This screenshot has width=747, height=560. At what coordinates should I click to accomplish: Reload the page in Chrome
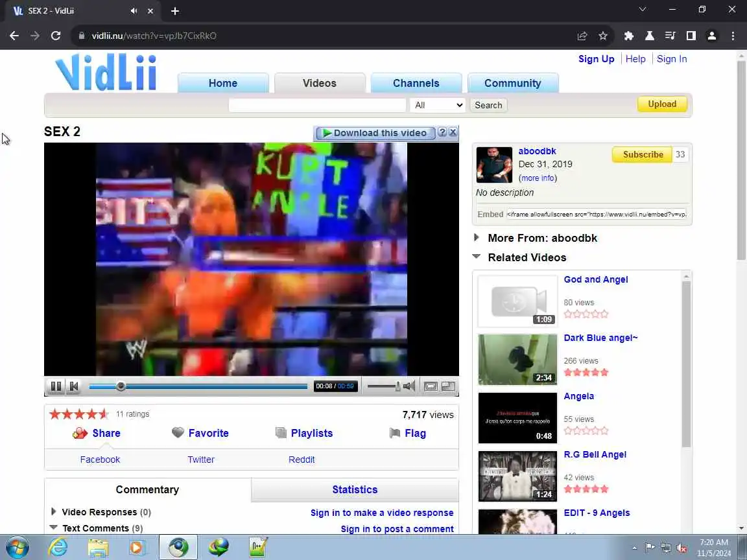point(56,36)
